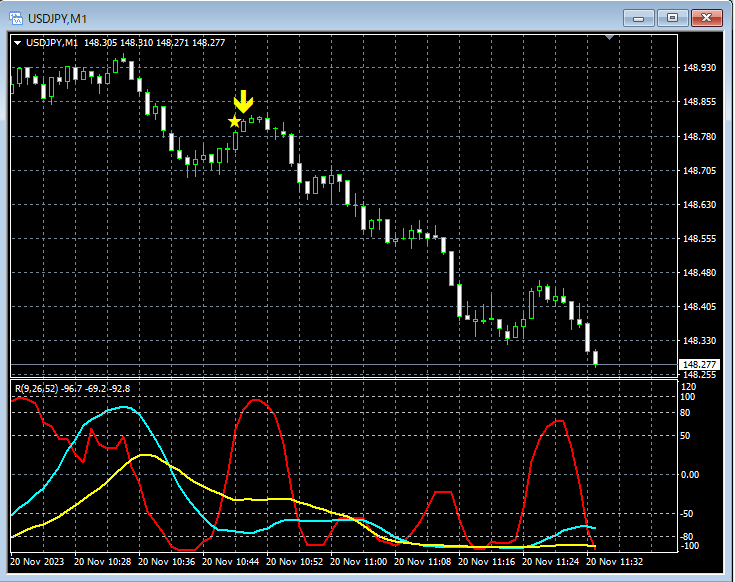
Task: Open the chart dropdown triangle beside USDJPY,M1
Action: click(17, 43)
